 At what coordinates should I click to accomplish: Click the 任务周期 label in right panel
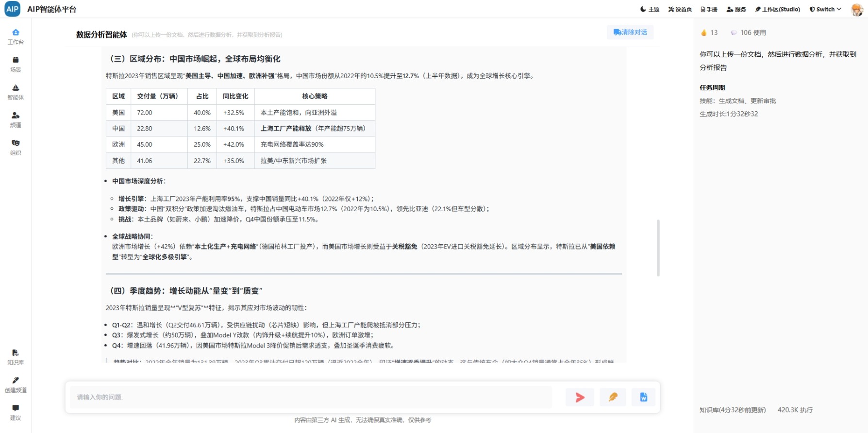point(712,87)
